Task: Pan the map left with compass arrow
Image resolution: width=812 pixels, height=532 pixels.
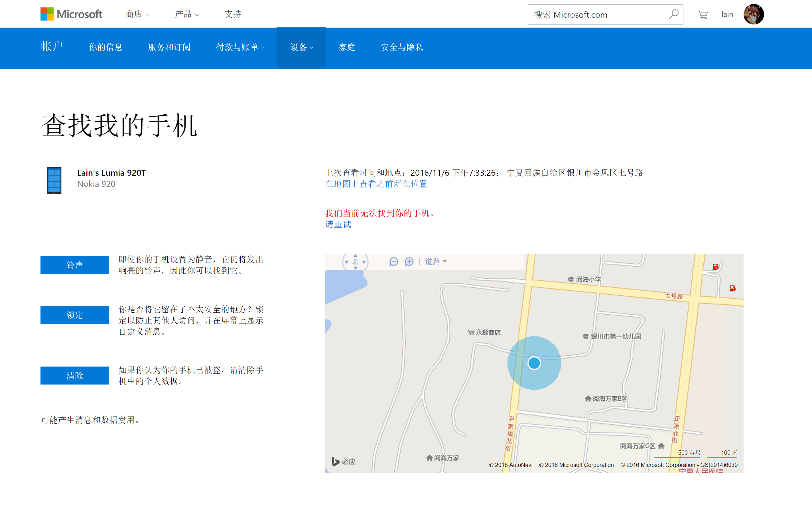Action: coord(346,262)
